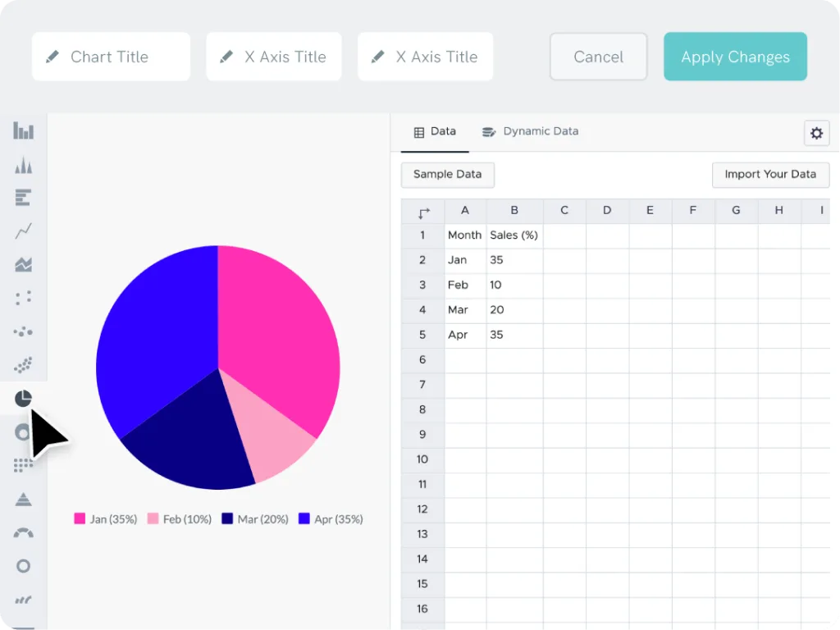Click the Cancel button
The width and height of the screenshot is (840, 630).
pyautogui.click(x=598, y=57)
